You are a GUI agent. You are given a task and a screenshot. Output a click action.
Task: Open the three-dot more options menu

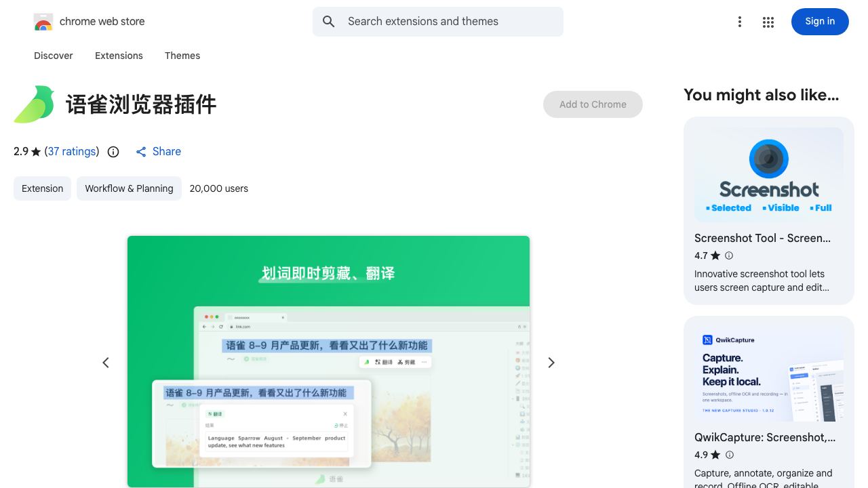coord(740,22)
